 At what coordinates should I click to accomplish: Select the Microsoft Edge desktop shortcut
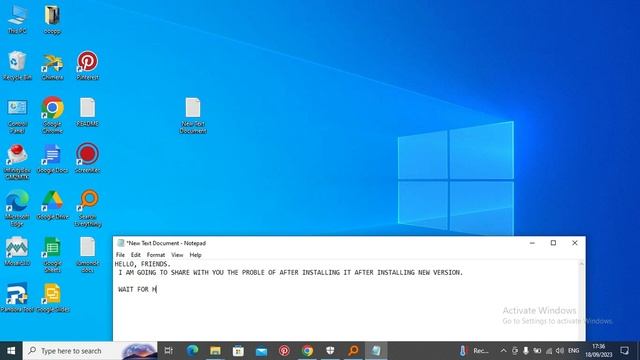click(17, 208)
